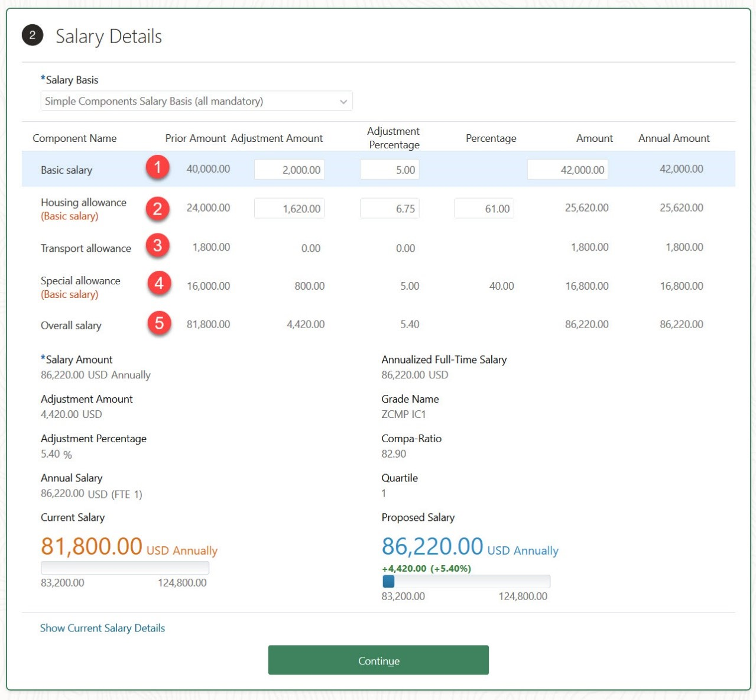Viewport: 756px width, 700px height.
Task: Click the red marker 2 beside Housing allowance
Action: pos(157,208)
